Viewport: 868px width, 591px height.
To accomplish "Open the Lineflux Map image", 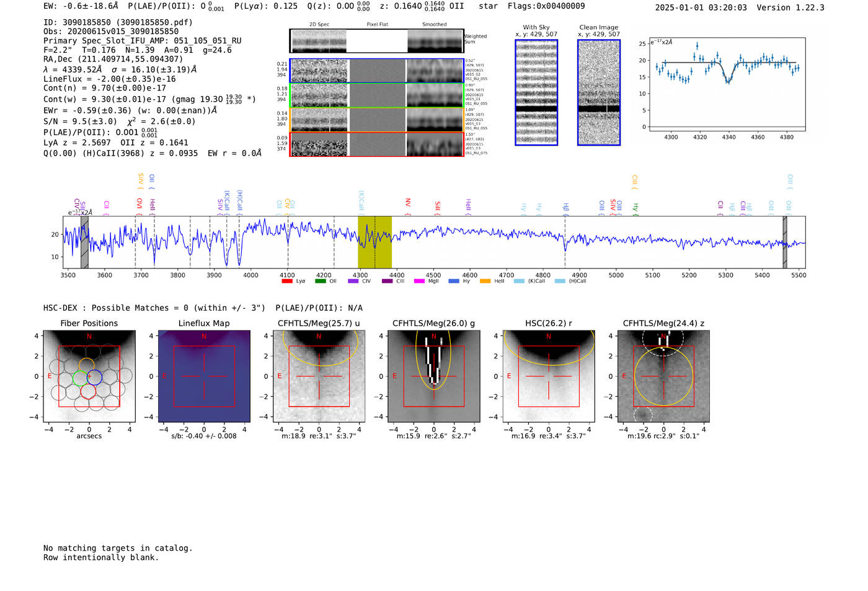I will point(204,376).
